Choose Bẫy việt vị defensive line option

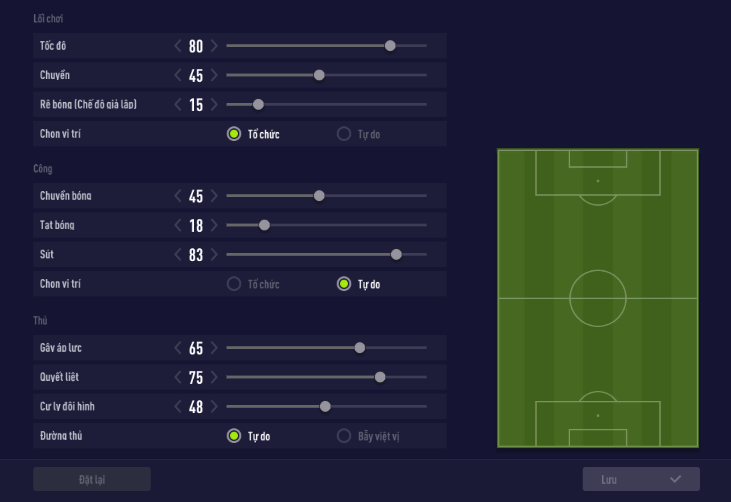(344, 436)
